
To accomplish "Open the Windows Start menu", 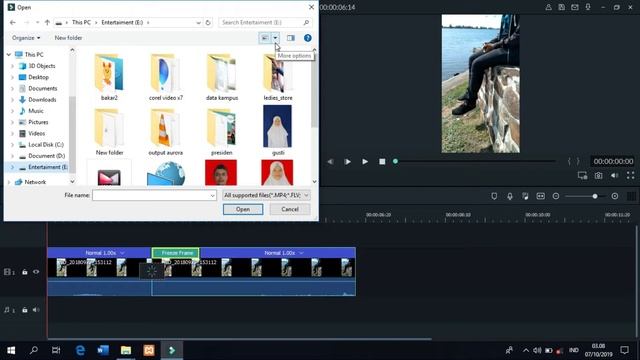I will pyautogui.click(x=11, y=350).
